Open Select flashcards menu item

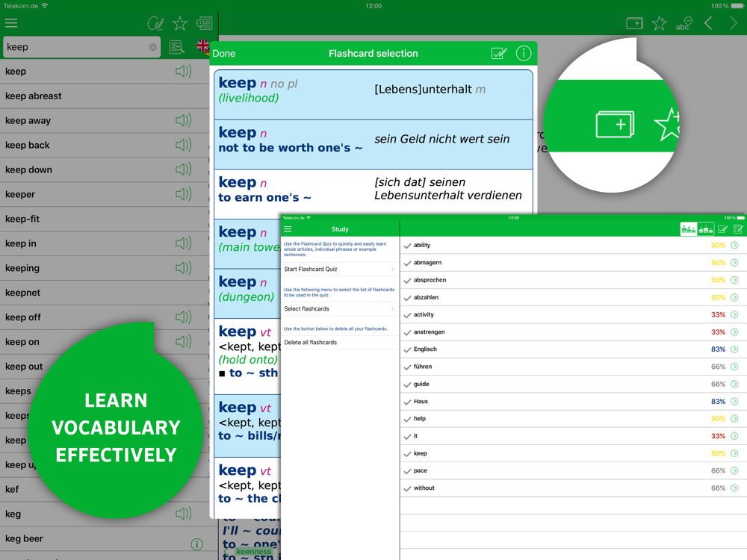point(340,308)
